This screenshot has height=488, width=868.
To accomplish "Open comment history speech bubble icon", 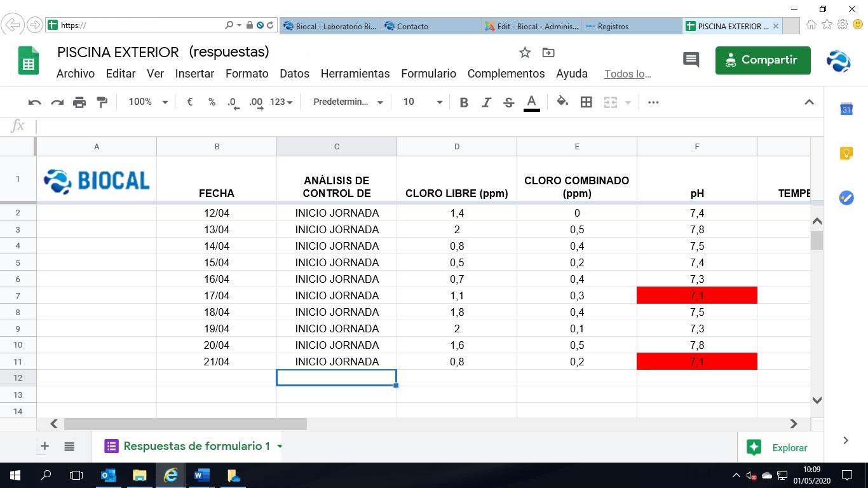I will point(691,60).
